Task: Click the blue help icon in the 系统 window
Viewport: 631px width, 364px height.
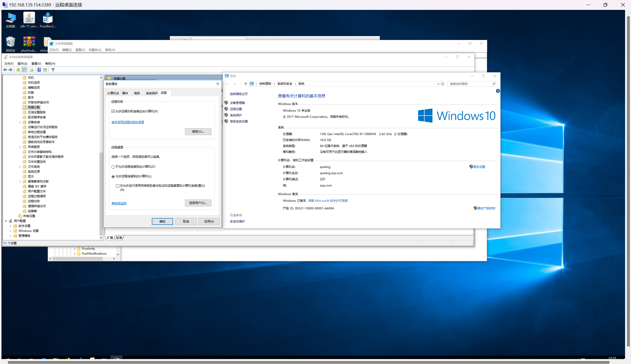Action: point(498,91)
